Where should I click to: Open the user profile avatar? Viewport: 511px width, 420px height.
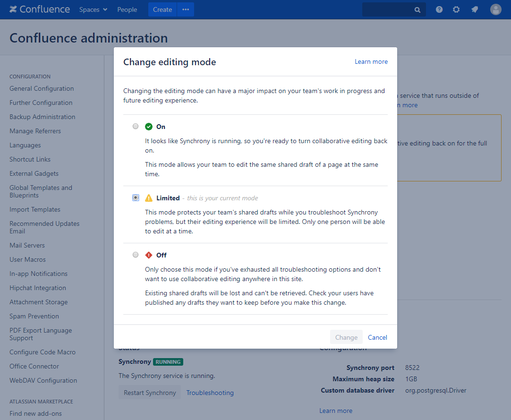tap(496, 9)
